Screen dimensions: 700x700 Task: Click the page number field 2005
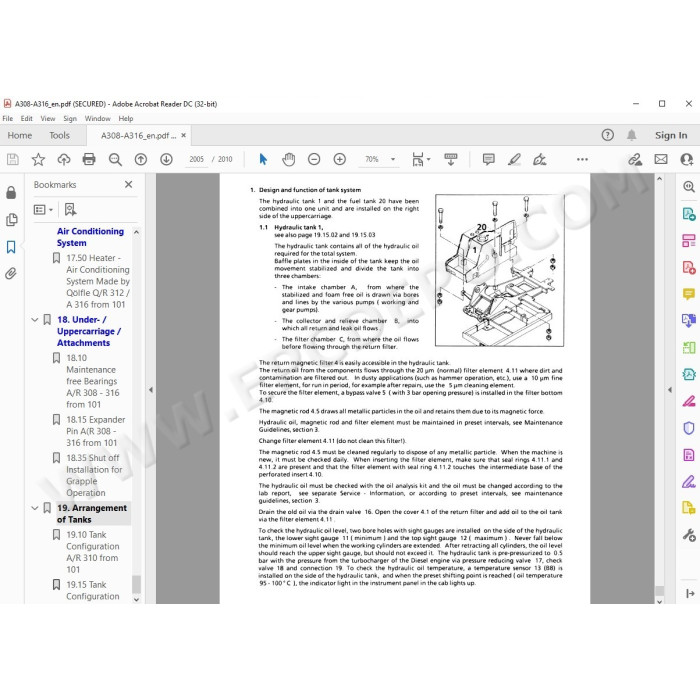[196, 159]
